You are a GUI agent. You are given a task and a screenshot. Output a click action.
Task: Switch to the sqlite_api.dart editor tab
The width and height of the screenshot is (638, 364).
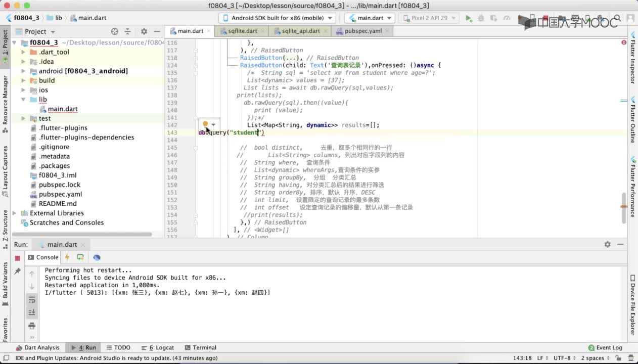click(x=300, y=31)
